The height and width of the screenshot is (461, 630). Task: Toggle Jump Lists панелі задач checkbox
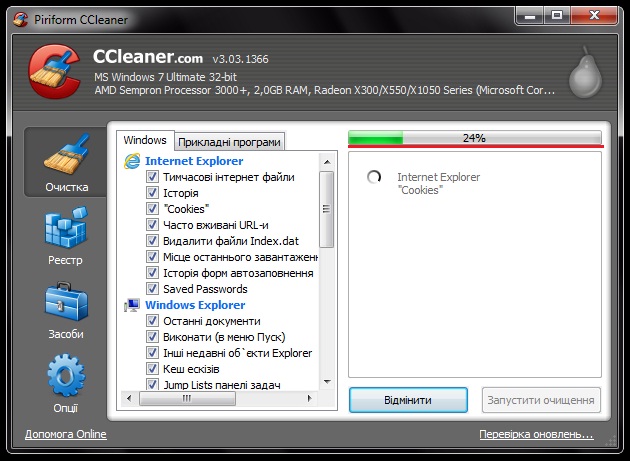(x=152, y=384)
